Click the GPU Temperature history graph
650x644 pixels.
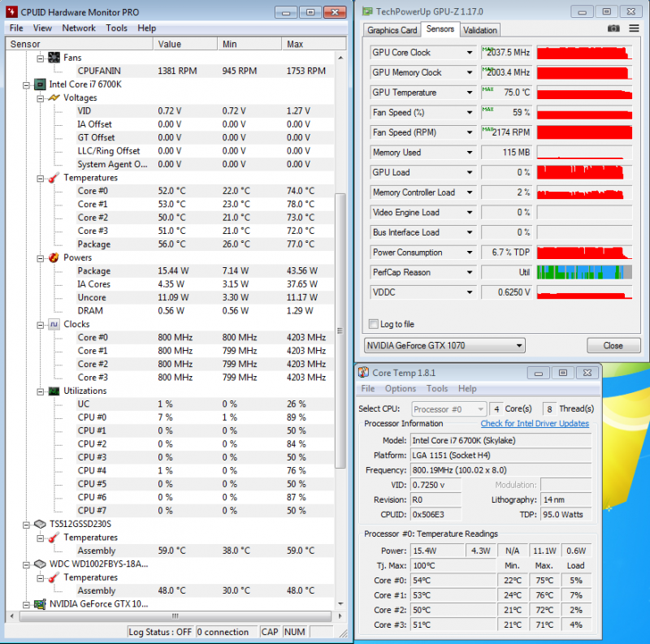tap(584, 93)
